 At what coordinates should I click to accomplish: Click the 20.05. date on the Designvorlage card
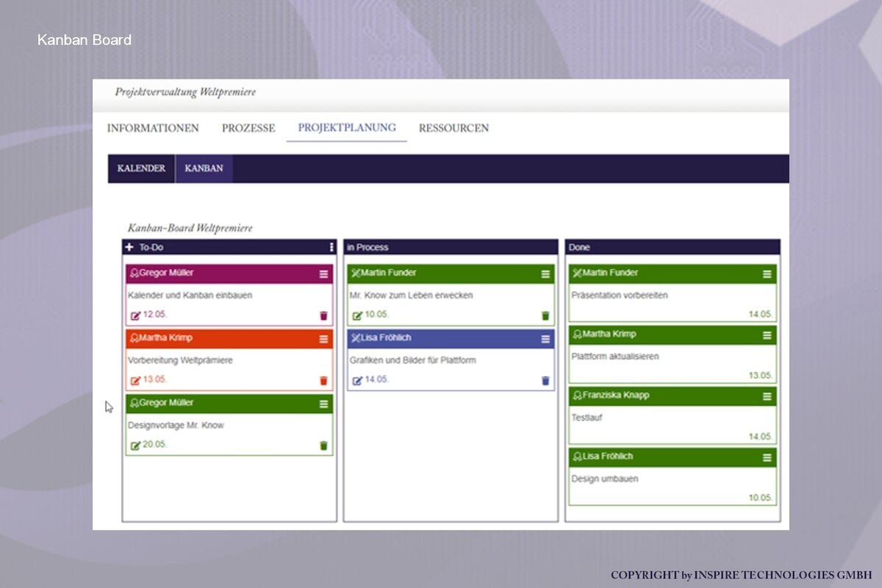(x=155, y=445)
